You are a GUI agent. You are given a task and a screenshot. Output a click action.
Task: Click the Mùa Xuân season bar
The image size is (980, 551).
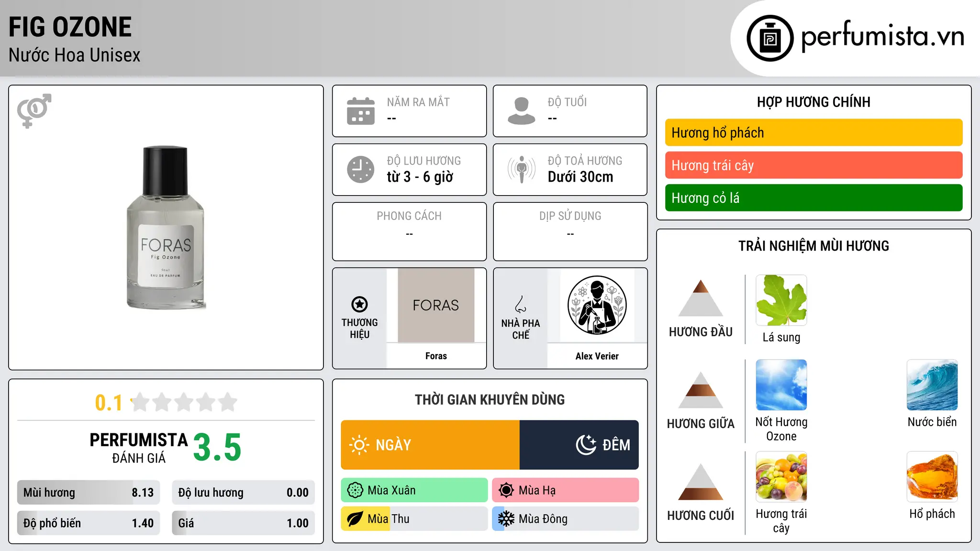click(x=414, y=490)
